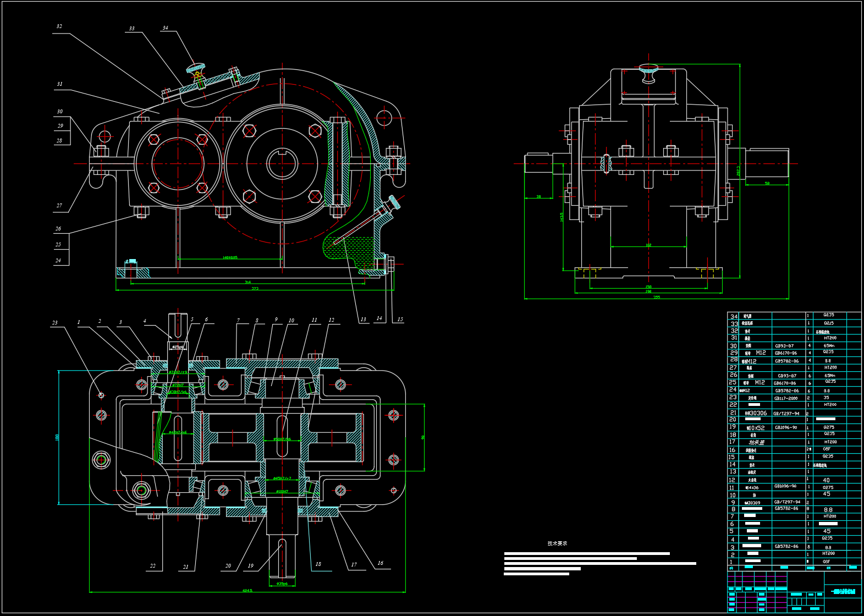The height and width of the screenshot is (616, 864).
Task: Click row number 34 in parts table
Action: coord(734,316)
